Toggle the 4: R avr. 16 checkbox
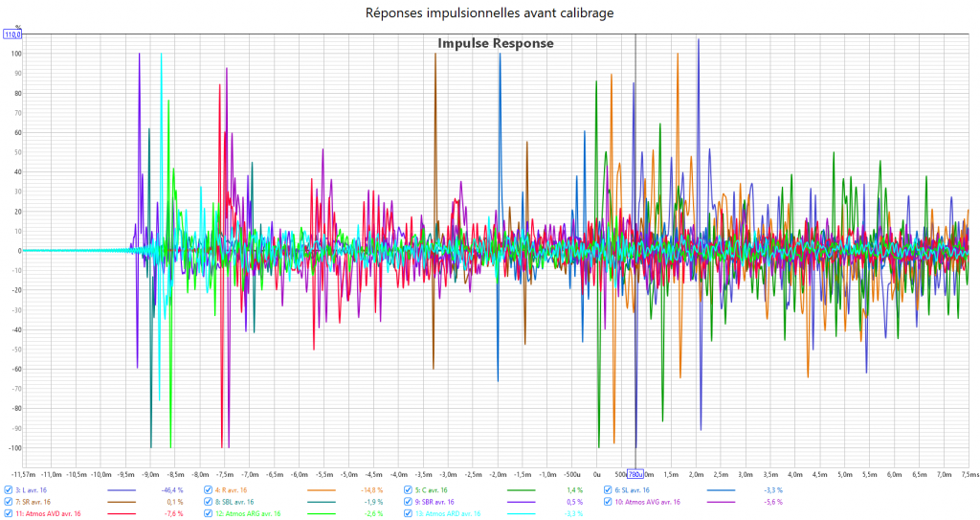 coord(209,489)
